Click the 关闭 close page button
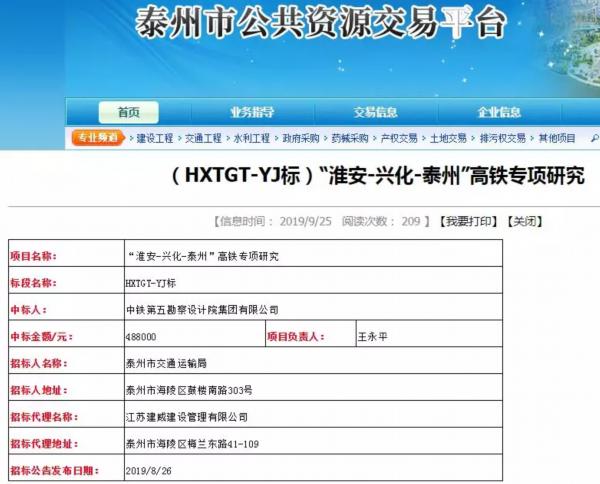The height and width of the screenshot is (484, 600). pyautogui.click(x=524, y=221)
